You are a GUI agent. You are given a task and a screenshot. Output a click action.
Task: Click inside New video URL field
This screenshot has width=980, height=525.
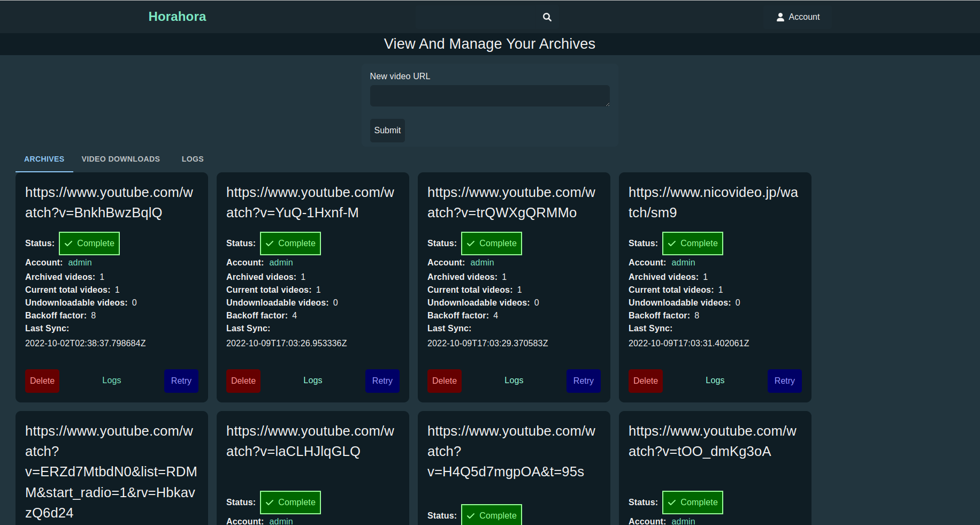point(489,96)
